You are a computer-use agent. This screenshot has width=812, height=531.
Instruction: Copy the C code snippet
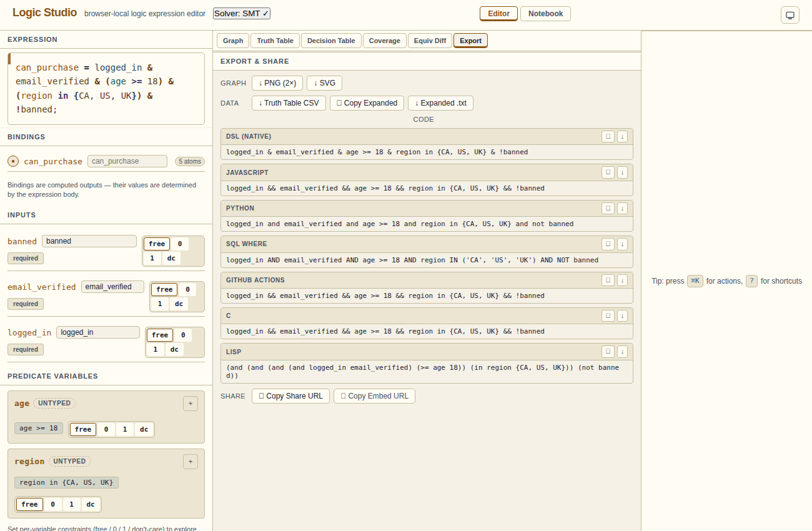coord(608,316)
